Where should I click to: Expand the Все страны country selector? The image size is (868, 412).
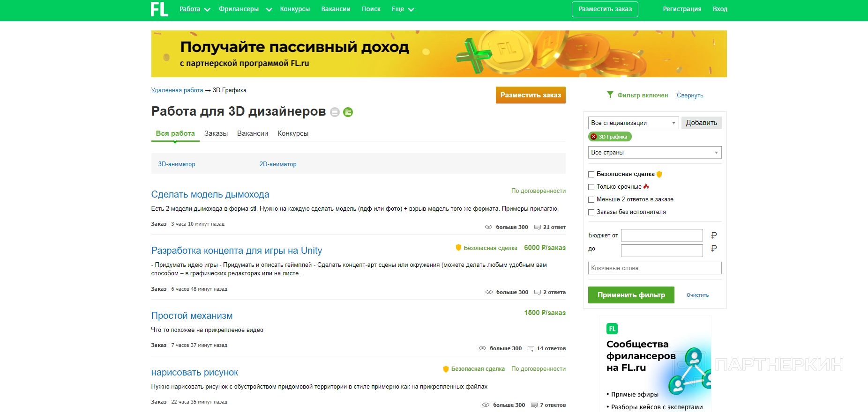pyautogui.click(x=654, y=153)
